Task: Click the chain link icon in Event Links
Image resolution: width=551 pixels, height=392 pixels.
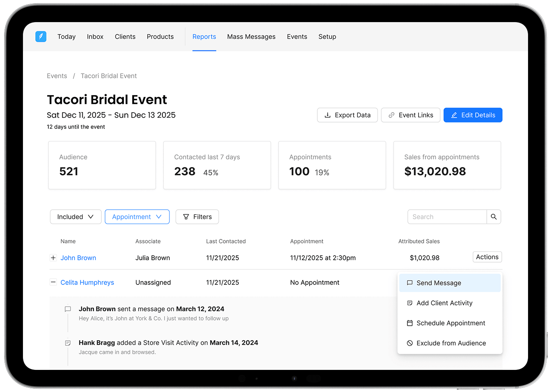Action: point(392,115)
